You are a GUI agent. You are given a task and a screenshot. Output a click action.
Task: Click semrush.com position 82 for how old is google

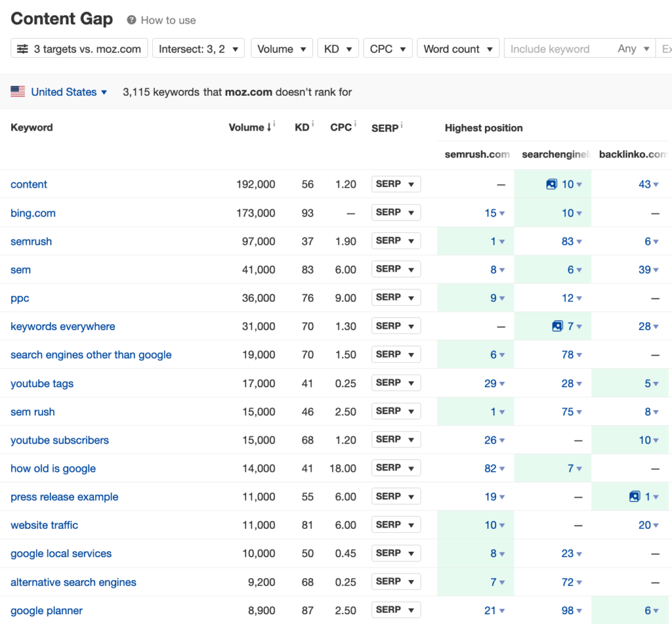point(495,468)
